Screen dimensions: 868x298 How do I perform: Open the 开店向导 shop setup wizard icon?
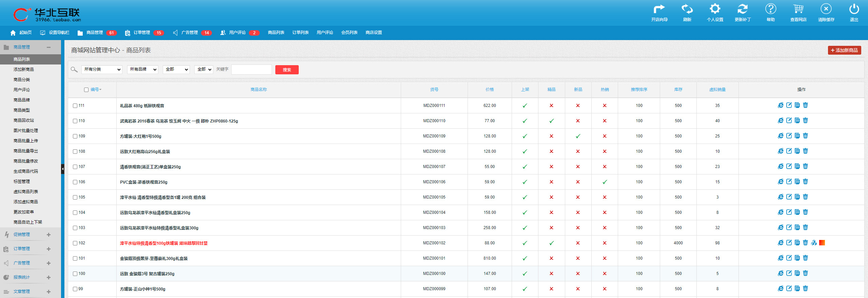pos(659,9)
